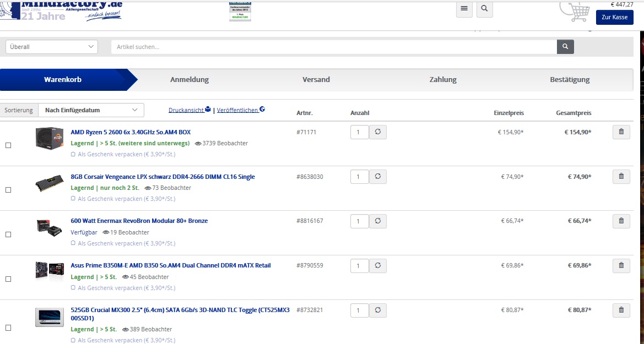Viewport: 644px width, 344px height.
Task: Click quantity field for Enermax RevoBron
Action: 359,221
